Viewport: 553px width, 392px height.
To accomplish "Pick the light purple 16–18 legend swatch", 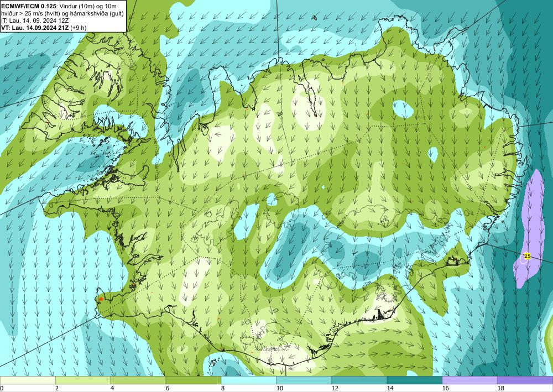I will (x=469, y=380).
